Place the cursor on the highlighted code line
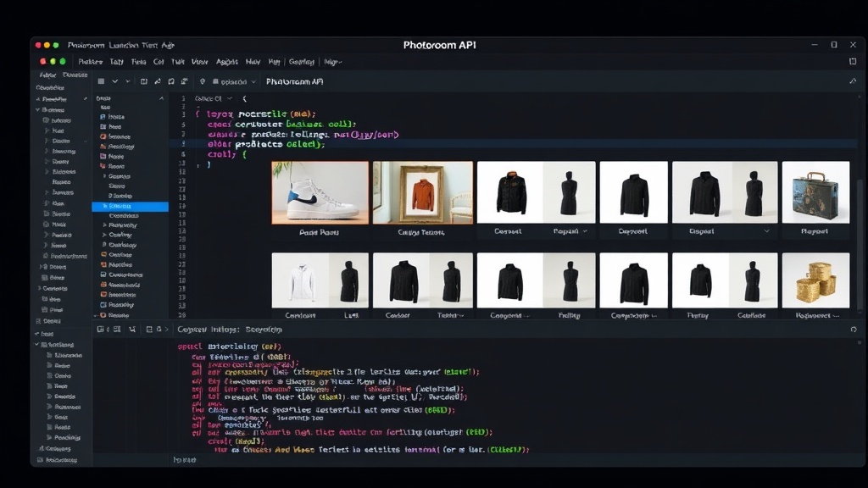The width and height of the screenshot is (868, 488). 515,144
